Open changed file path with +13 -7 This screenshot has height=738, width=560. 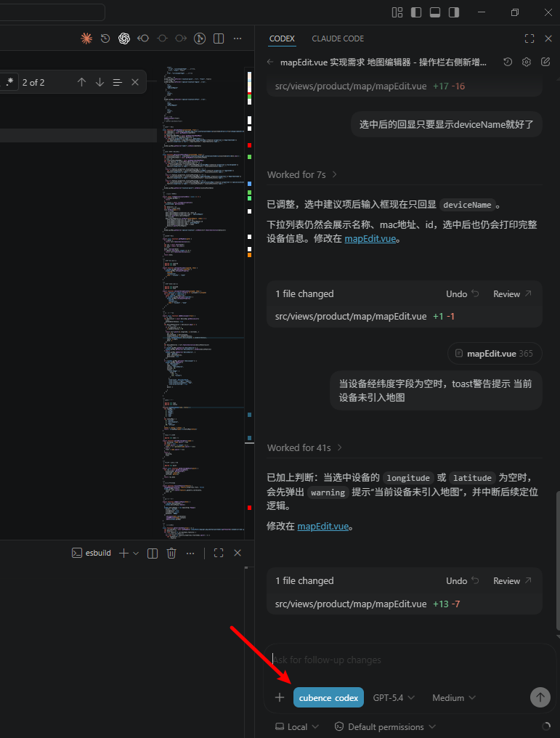point(351,604)
